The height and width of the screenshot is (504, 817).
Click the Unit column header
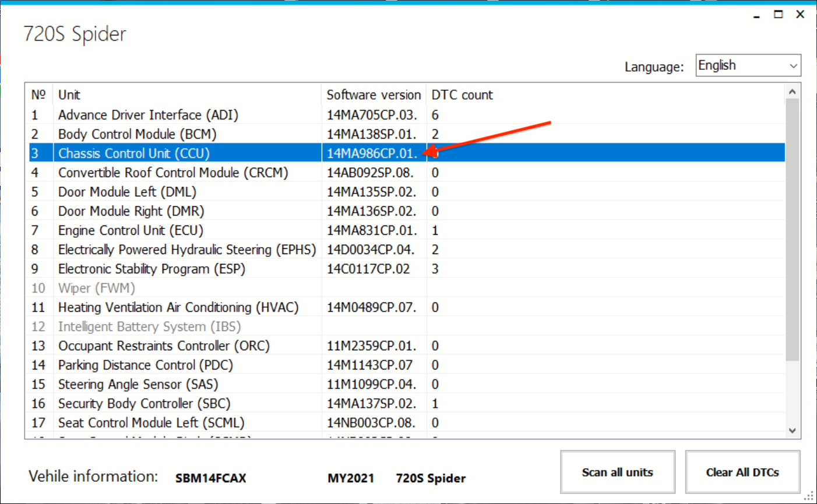click(187, 95)
